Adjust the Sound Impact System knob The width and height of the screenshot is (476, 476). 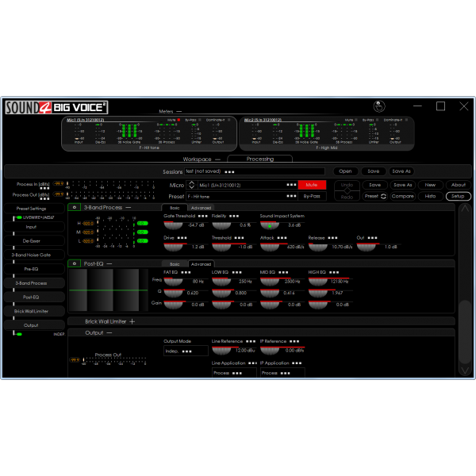pyautogui.click(x=270, y=225)
